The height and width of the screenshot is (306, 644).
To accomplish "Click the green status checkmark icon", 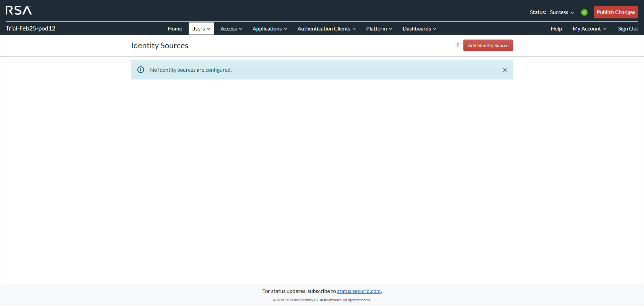I will pos(584,12).
